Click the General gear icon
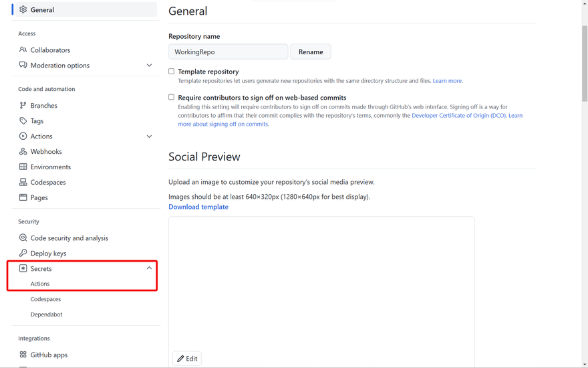 23,10
